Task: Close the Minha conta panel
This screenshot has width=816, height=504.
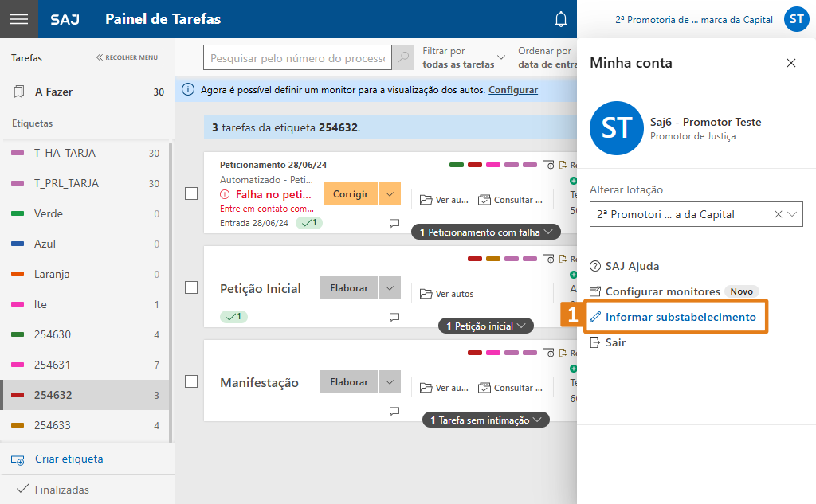Action: tap(791, 63)
